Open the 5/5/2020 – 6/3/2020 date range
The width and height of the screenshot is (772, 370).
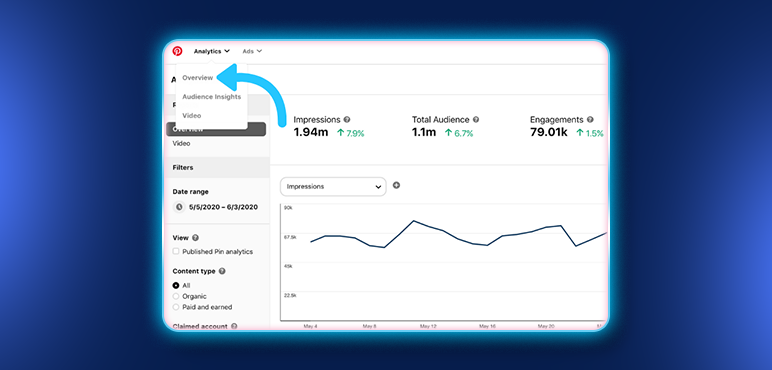pos(224,207)
